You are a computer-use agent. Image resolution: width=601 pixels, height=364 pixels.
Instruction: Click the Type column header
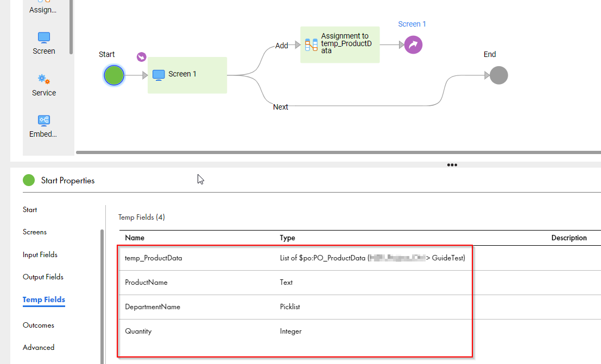[287, 238]
